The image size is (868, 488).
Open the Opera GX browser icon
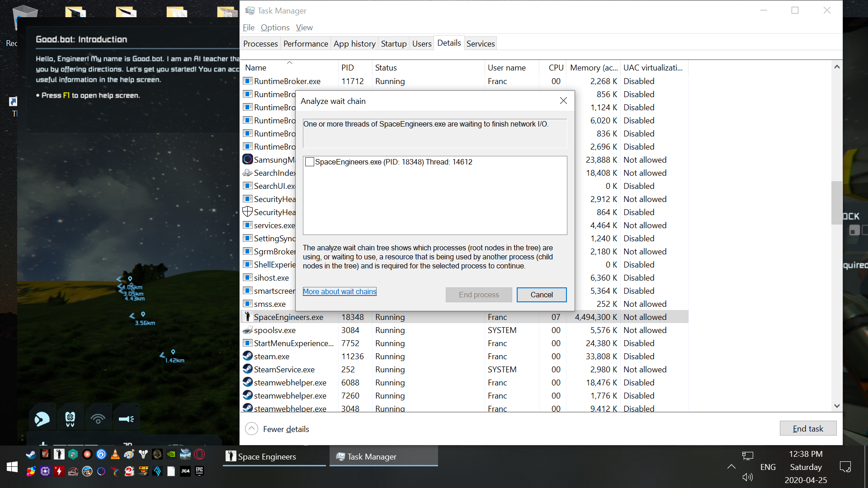click(x=199, y=455)
